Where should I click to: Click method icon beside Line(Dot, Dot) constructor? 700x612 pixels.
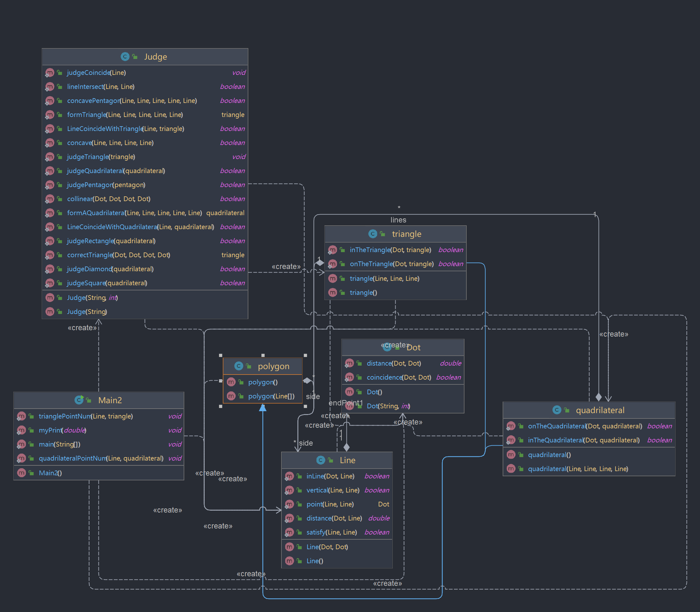[x=289, y=547]
